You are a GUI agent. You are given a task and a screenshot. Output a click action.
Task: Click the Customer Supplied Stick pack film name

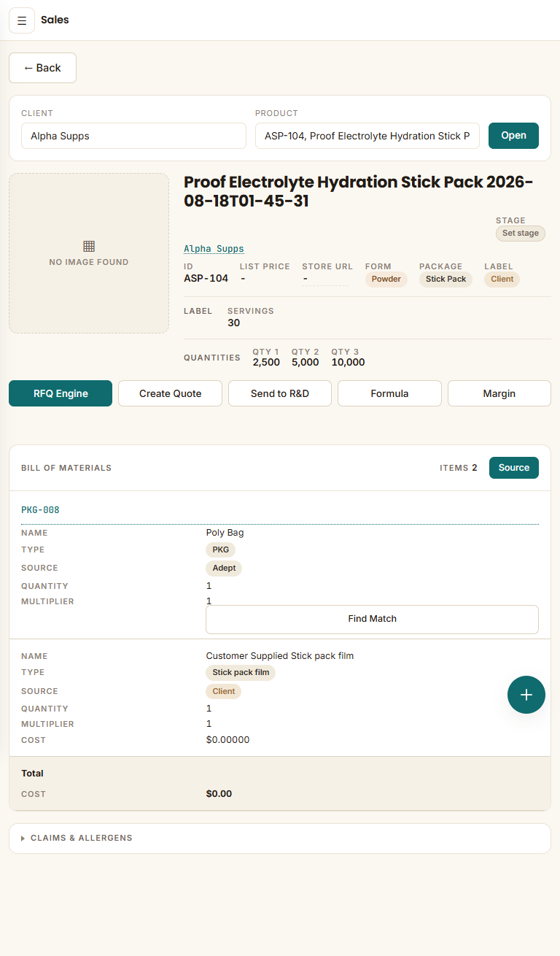click(x=280, y=656)
